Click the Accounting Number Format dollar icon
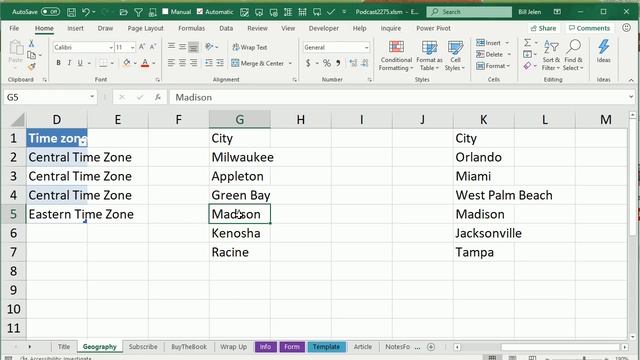Screen dimensions: 640x360 (308, 63)
